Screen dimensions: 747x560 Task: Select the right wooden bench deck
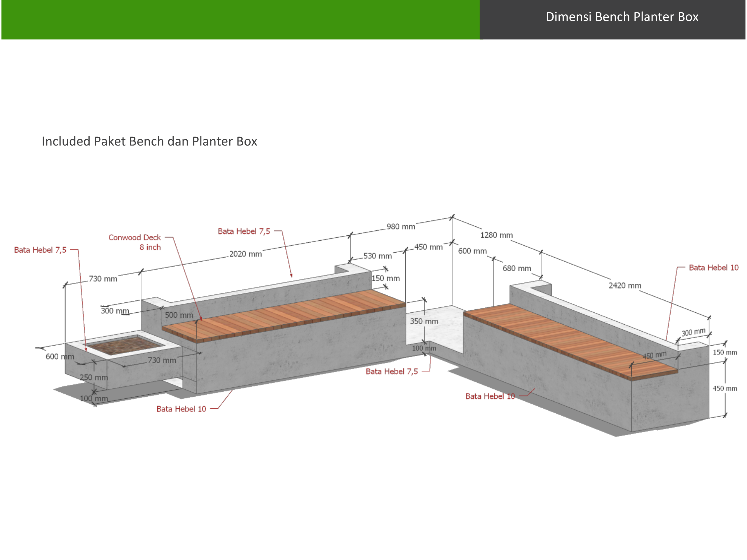[x=571, y=341]
